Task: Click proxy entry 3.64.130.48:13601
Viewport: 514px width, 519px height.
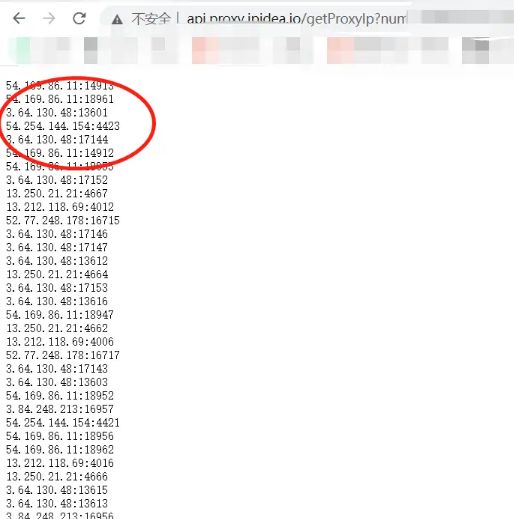Action: 57,113
